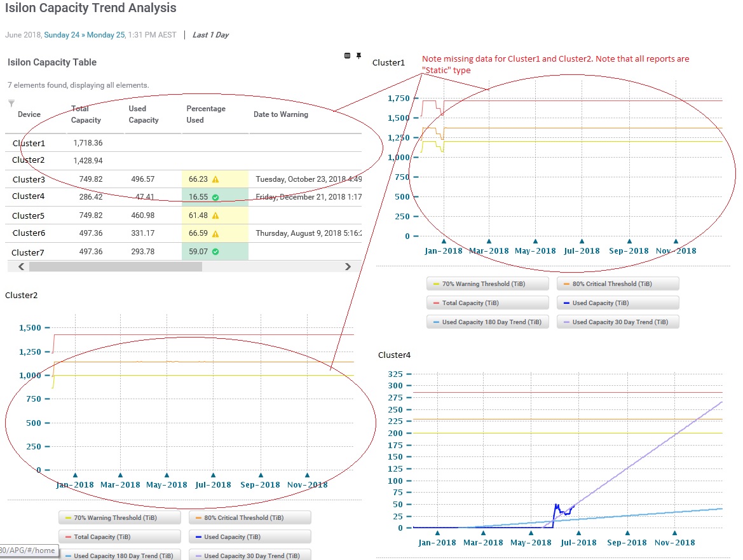Hide Cluster1 Used Capacity 30 Day Trend series
Screen dimensions: 743x560
tap(617, 322)
